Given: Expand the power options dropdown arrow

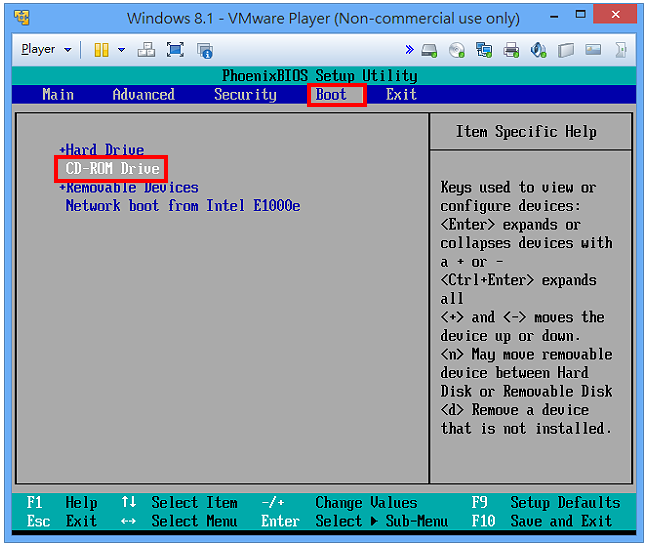Looking at the screenshot, I should (121, 50).
